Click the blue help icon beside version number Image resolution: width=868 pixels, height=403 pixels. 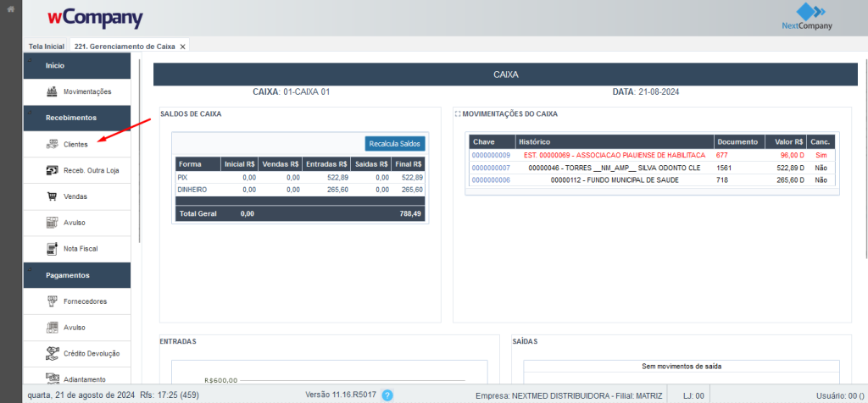(x=387, y=395)
